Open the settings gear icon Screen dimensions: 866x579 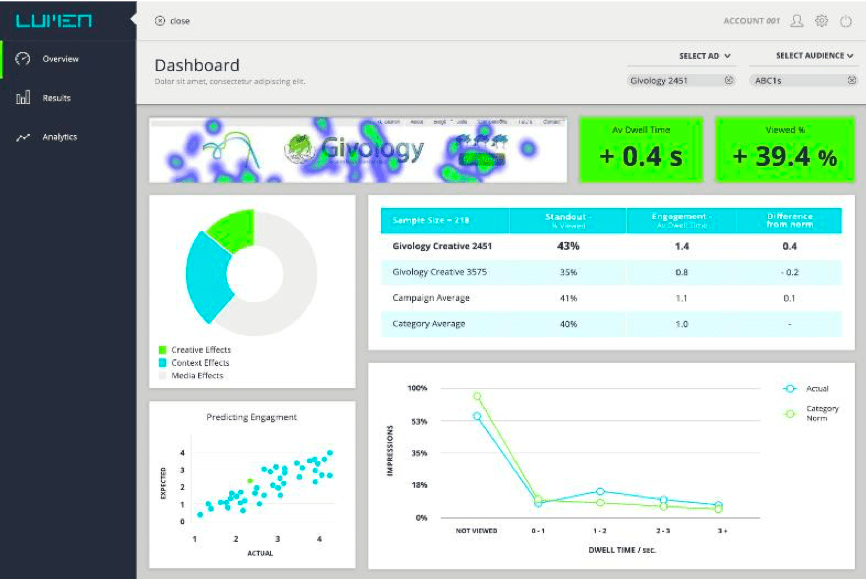click(821, 20)
